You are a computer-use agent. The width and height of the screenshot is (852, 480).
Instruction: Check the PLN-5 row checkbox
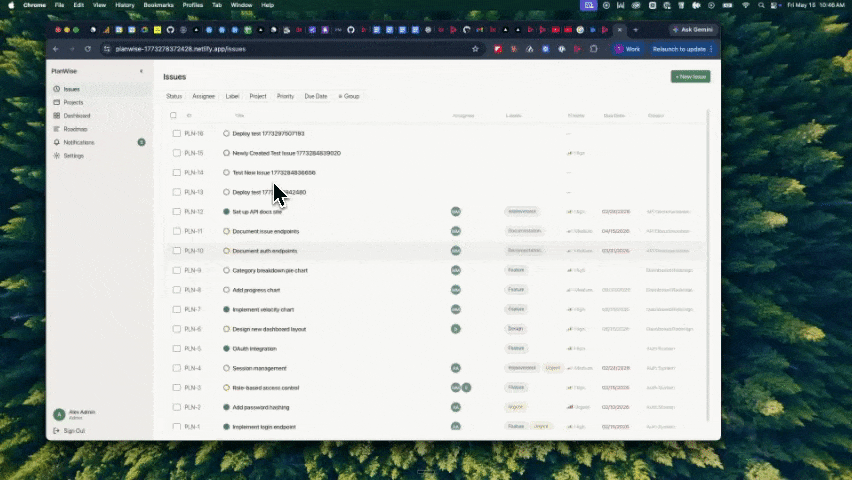(177, 348)
